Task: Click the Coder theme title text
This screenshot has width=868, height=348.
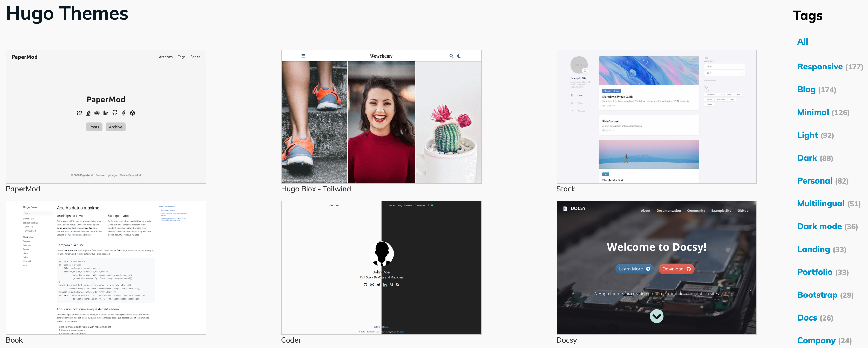Action: click(x=291, y=340)
